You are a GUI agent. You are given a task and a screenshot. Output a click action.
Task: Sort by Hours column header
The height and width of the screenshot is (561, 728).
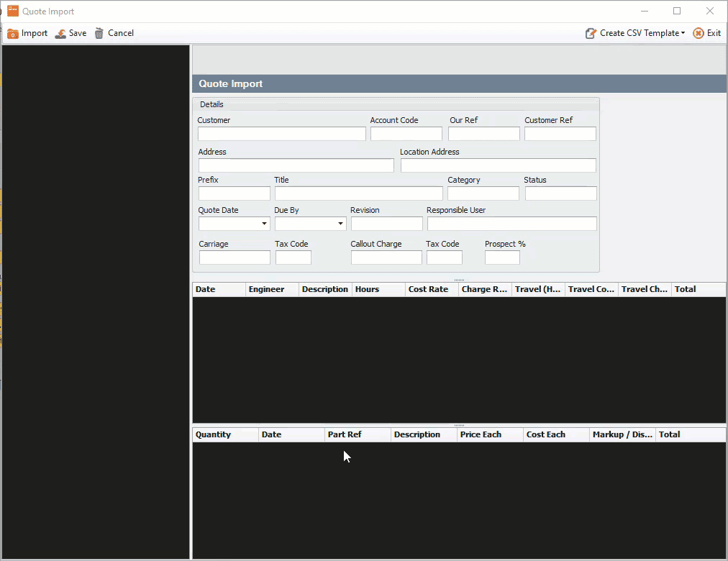coord(379,289)
